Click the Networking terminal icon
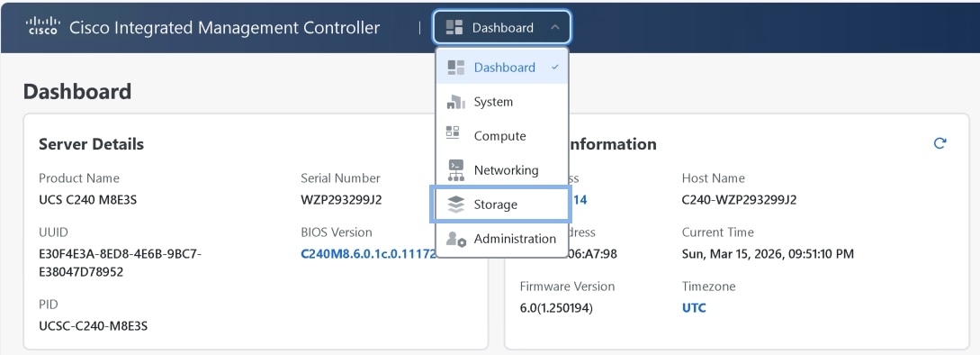This screenshot has width=980, height=355. [455, 169]
